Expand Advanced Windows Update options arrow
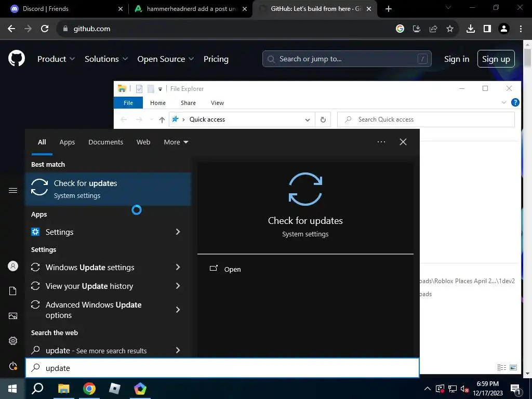 tap(178, 310)
